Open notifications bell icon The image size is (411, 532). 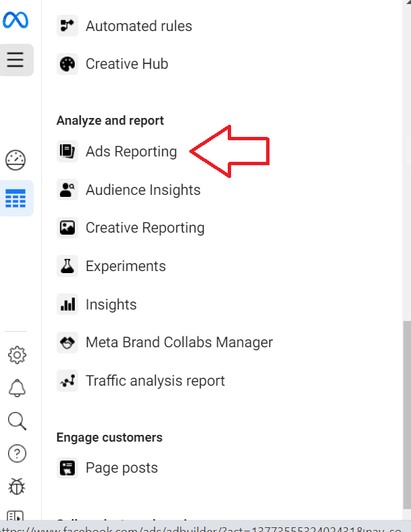(x=17, y=388)
